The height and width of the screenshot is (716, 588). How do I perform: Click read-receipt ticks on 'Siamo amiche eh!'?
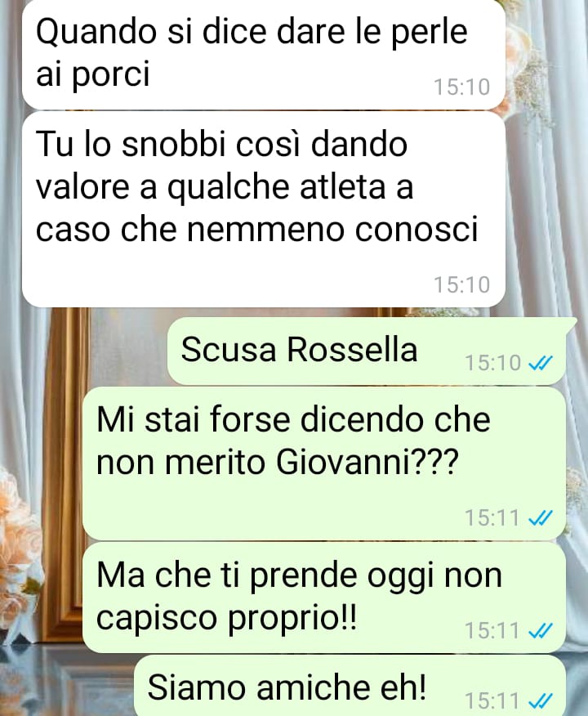pos(540,700)
